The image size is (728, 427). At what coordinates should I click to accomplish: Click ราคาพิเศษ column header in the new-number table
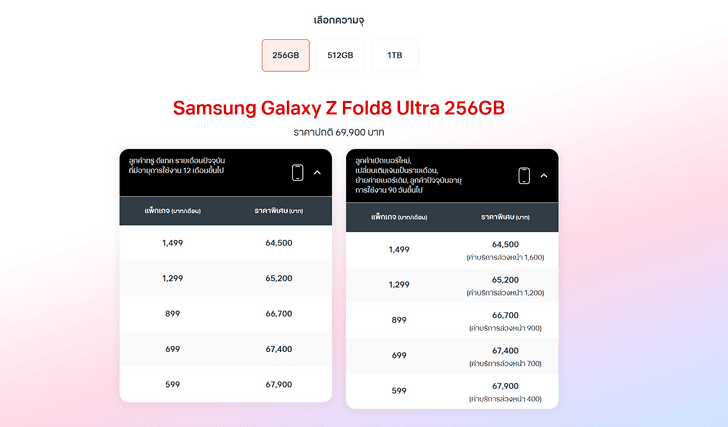coord(506,217)
